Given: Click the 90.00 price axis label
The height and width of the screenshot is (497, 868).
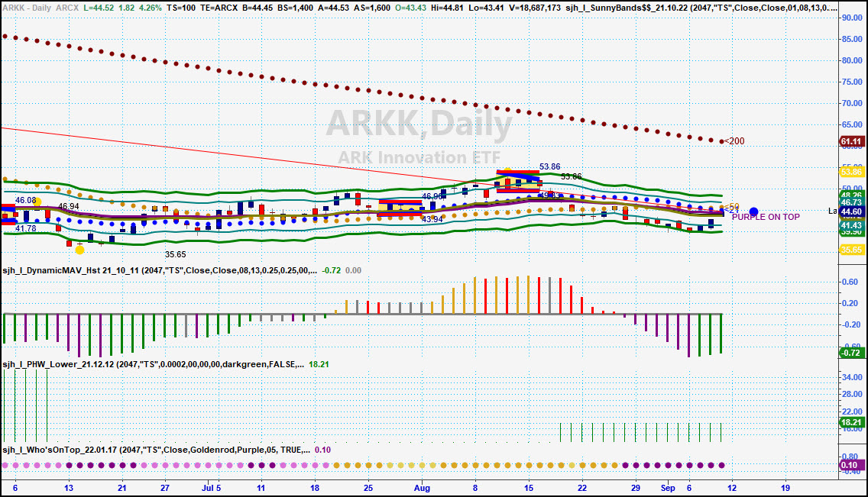Looking at the screenshot, I should pyautogui.click(x=852, y=18).
